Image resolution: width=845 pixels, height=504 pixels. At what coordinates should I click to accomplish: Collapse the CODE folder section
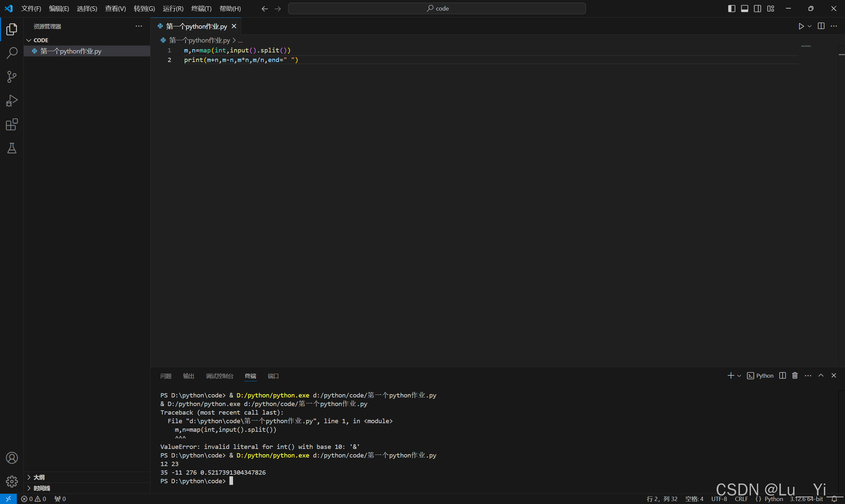point(29,40)
